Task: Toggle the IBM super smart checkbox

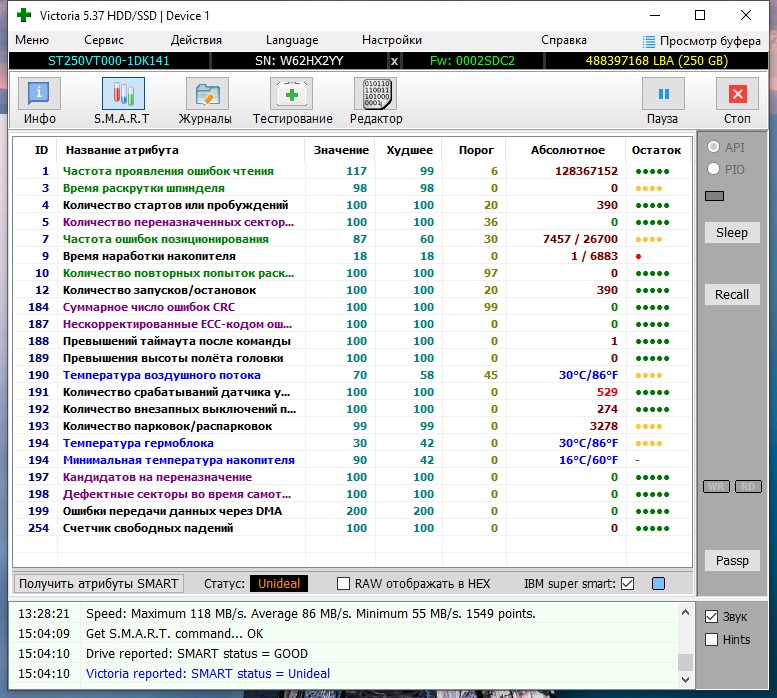Action: (627, 584)
